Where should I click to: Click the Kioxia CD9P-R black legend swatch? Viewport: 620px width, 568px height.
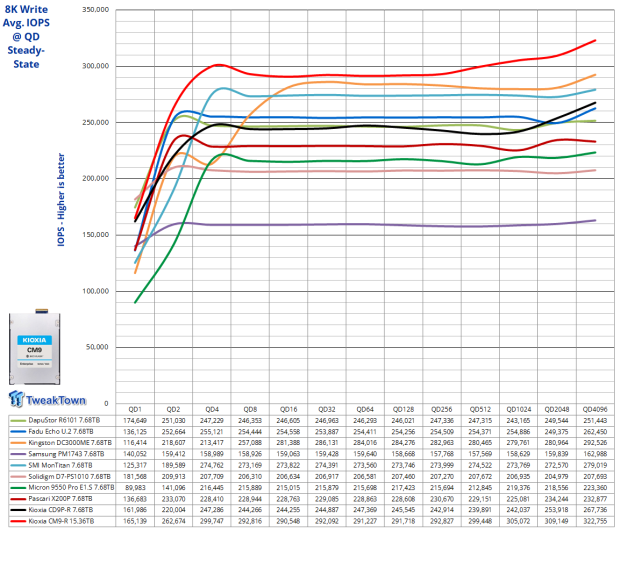(x=18, y=510)
